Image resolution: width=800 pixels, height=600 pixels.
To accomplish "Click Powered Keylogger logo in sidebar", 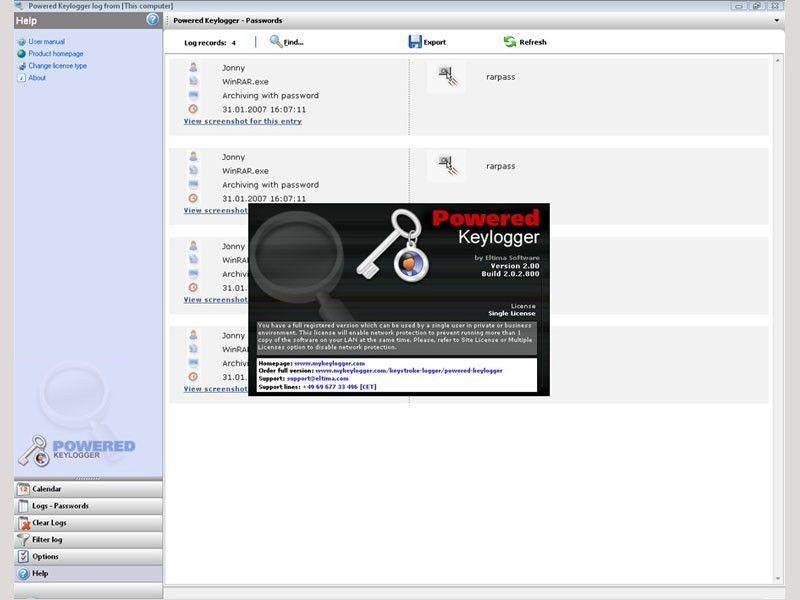I will tap(77, 449).
